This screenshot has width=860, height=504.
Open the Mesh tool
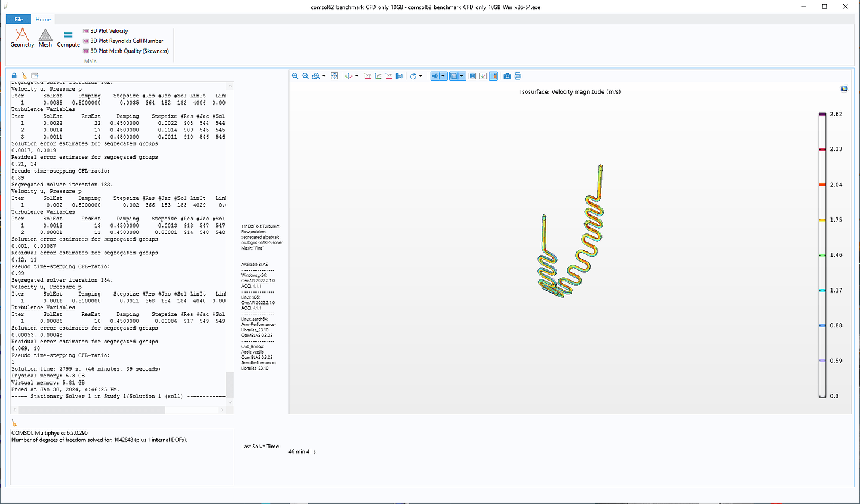(x=45, y=38)
